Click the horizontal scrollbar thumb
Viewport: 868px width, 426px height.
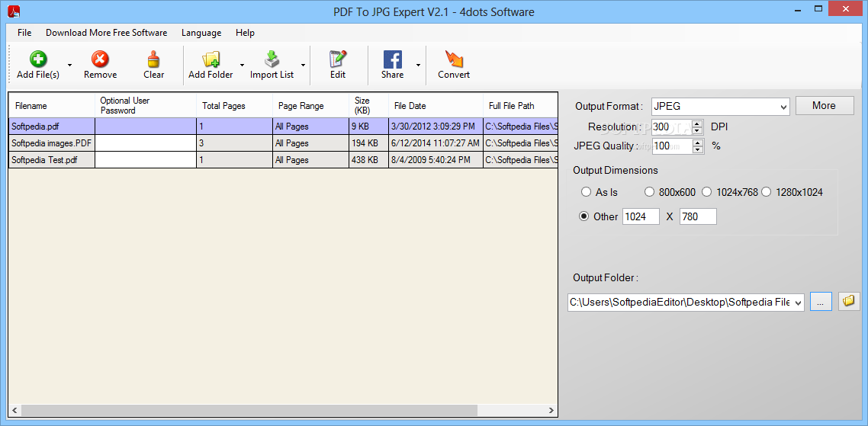point(249,411)
